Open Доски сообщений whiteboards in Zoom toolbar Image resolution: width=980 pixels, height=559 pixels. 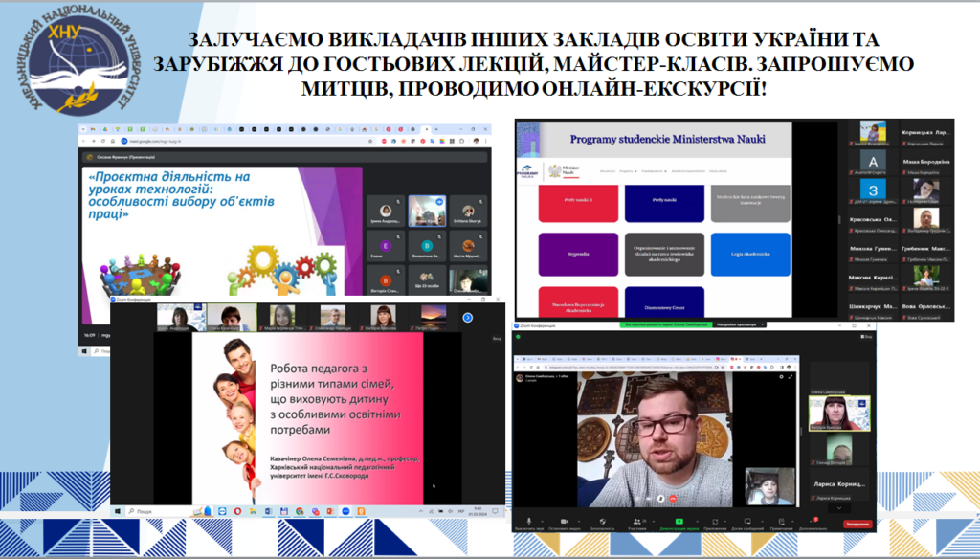tap(747, 522)
